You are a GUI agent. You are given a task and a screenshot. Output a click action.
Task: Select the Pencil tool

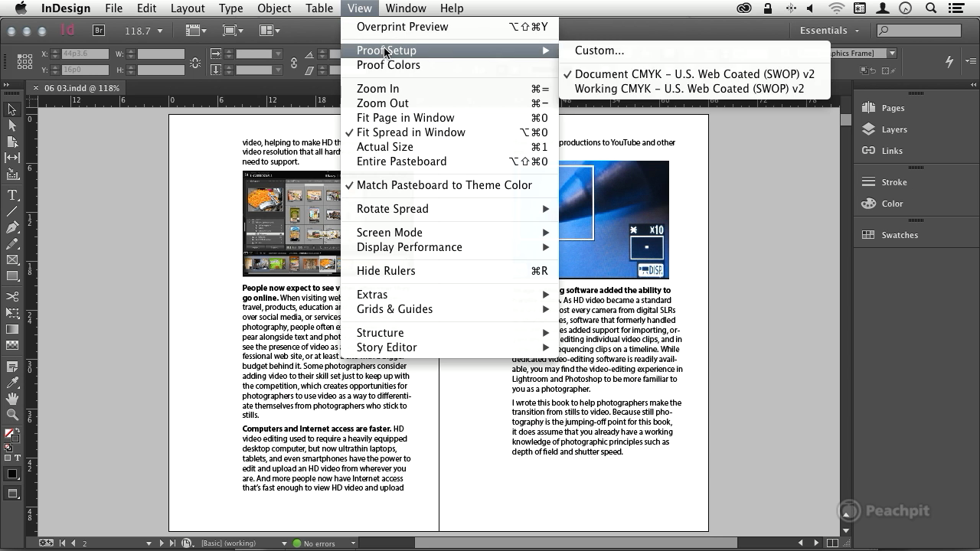[12, 243]
